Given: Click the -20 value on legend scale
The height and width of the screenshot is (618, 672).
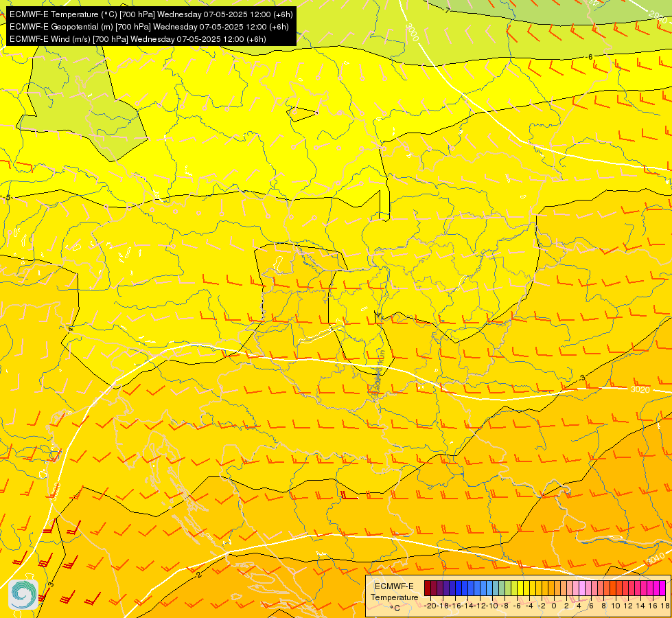Looking at the screenshot, I should 430,606.
